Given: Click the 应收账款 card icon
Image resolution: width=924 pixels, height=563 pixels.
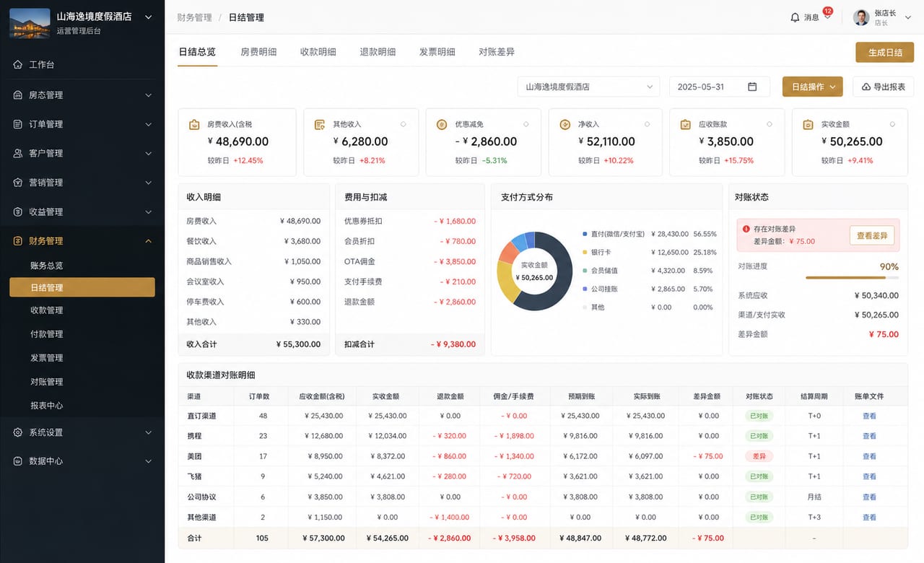Looking at the screenshot, I should [x=686, y=124].
